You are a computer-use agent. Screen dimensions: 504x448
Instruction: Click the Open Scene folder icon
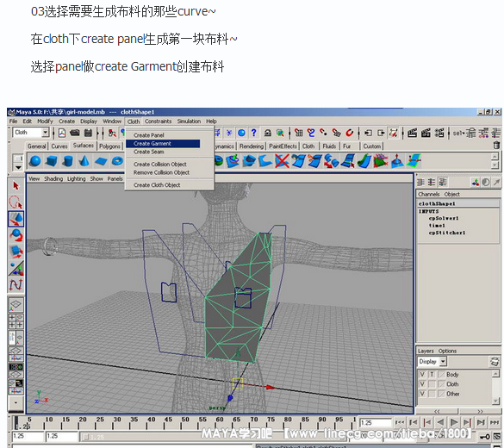tap(75, 133)
